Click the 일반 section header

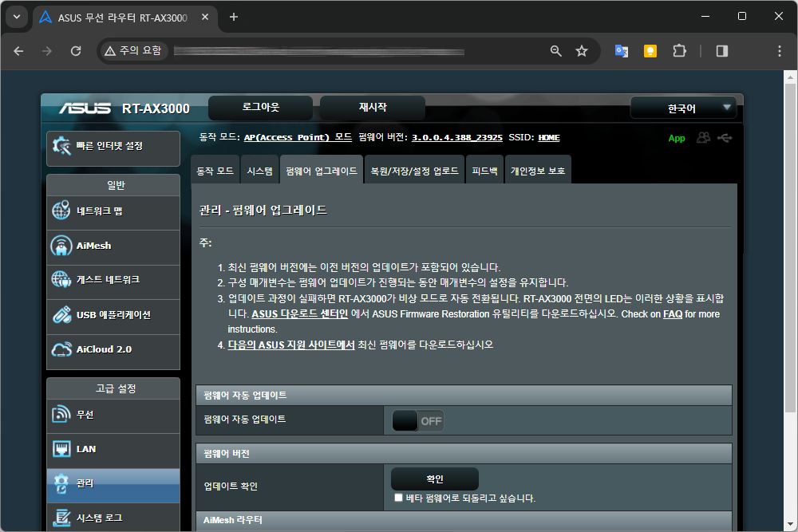click(x=113, y=185)
